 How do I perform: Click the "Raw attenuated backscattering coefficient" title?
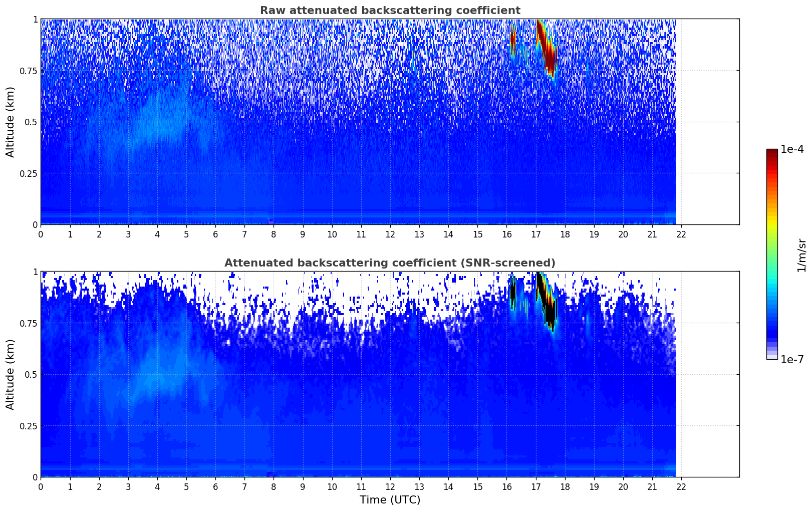[x=390, y=11]
